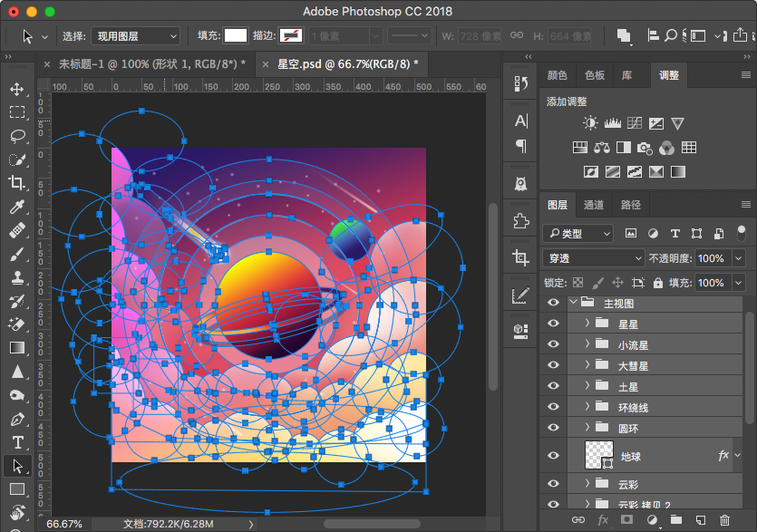Switch to the 通道 tab
Viewport: 757px width, 532px height.
pyautogui.click(x=593, y=205)
